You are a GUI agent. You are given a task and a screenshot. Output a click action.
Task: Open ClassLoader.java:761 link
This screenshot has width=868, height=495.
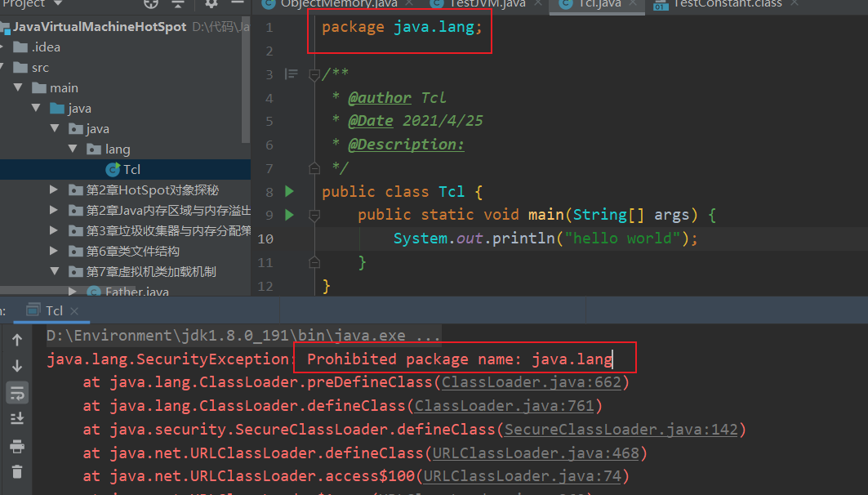point(505,406)
